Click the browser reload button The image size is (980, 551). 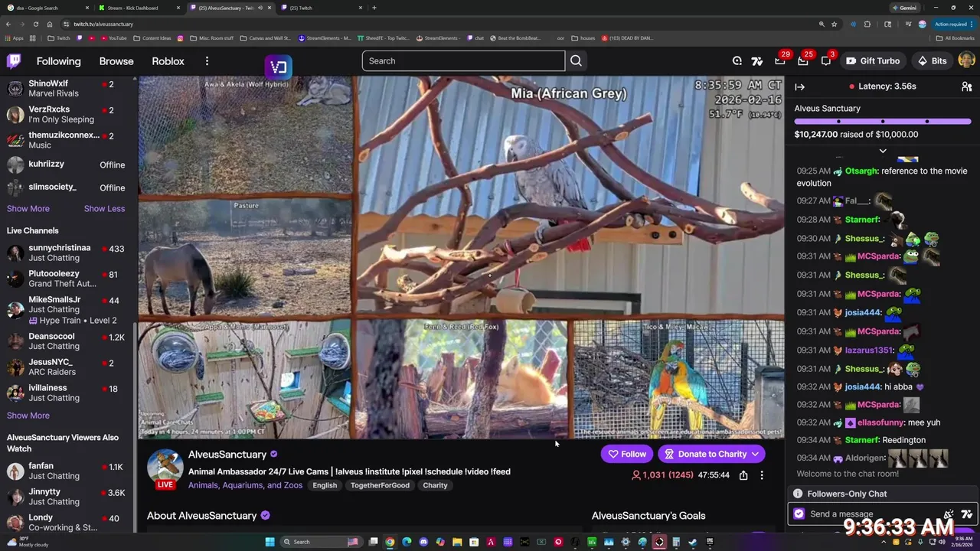(35, 24)
